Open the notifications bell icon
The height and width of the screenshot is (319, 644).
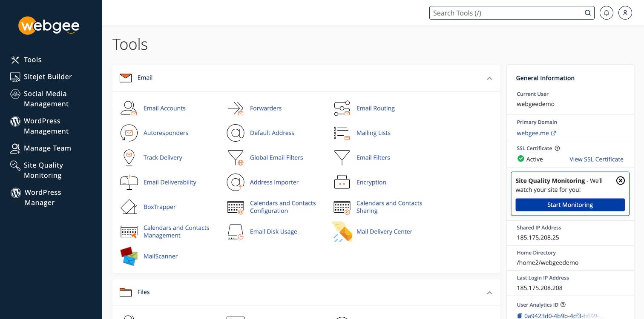606,13
